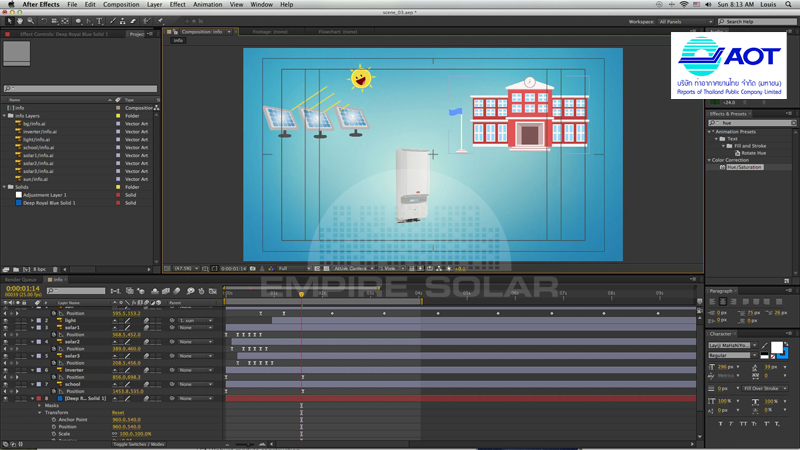The width and height of the screenshot is (800, 450).
Task: Hide the solar2 layer eye
Action: (x=6, y=342)
